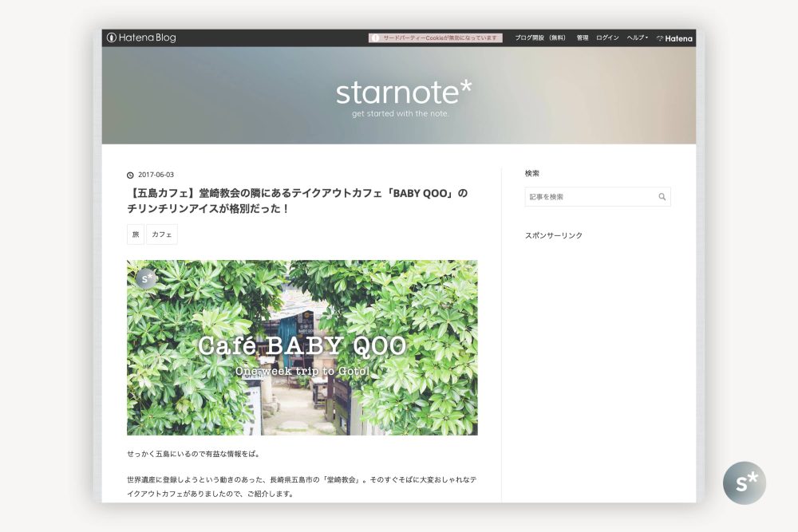Select the カフェ category tag
Viewport: 798px width, 532px height.
160,234
